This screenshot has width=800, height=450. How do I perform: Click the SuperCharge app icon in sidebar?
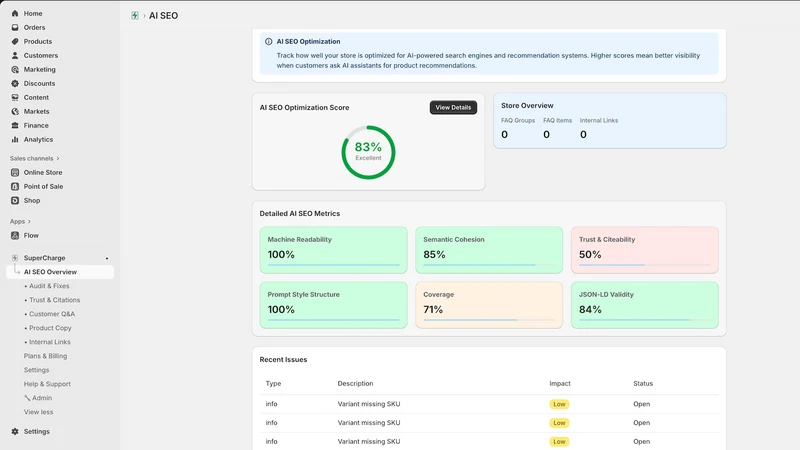pos(15,258)
